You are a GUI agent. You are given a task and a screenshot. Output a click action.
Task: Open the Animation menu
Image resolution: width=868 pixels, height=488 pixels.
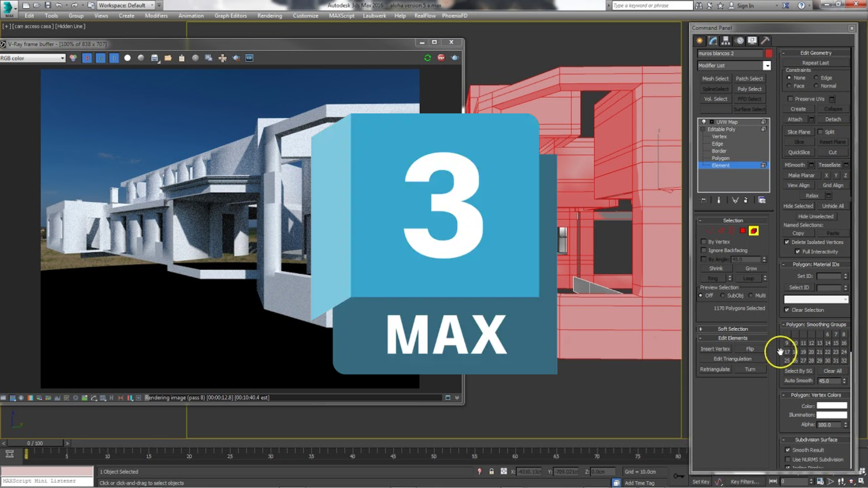pyautogui.click(x=191, y=16)
